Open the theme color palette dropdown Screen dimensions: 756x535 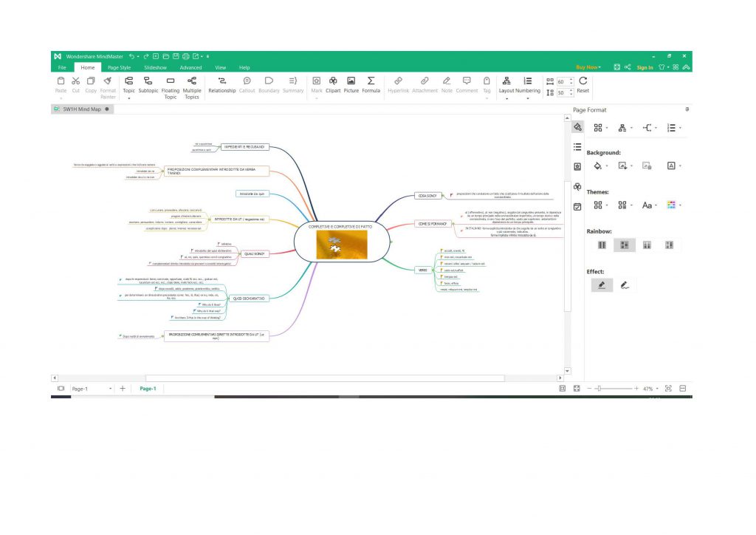[673, 205]
